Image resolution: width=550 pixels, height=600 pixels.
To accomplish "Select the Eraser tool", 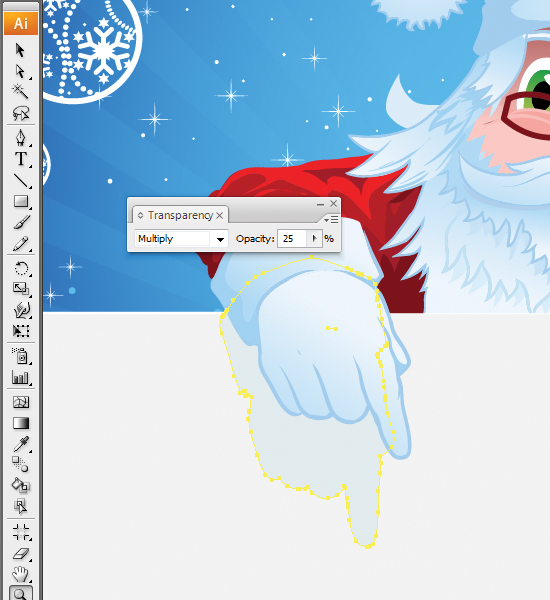I will click(x=20, y=553).
